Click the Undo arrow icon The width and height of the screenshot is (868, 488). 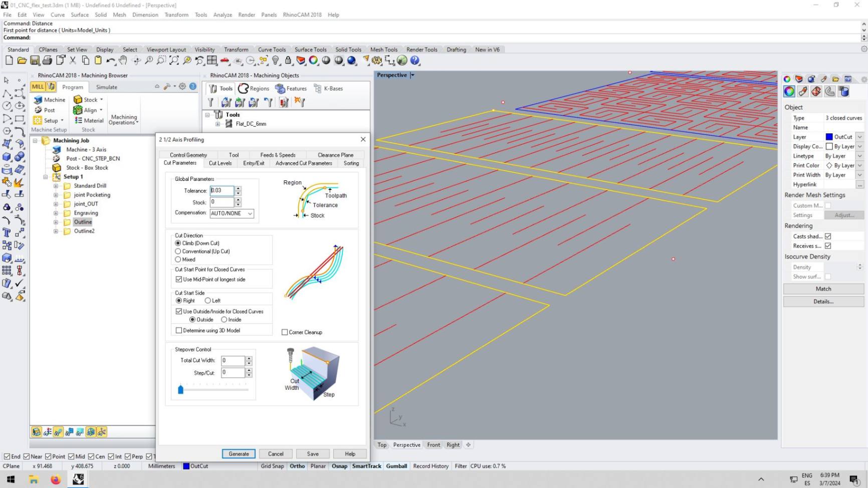point(111,61)
